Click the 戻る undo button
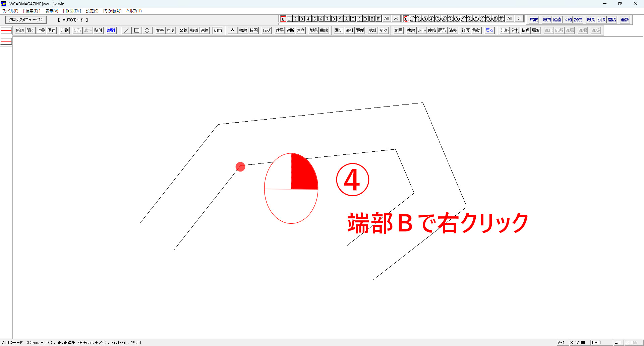Viewport: 644px width, 346px height. [x=489, y=30]
